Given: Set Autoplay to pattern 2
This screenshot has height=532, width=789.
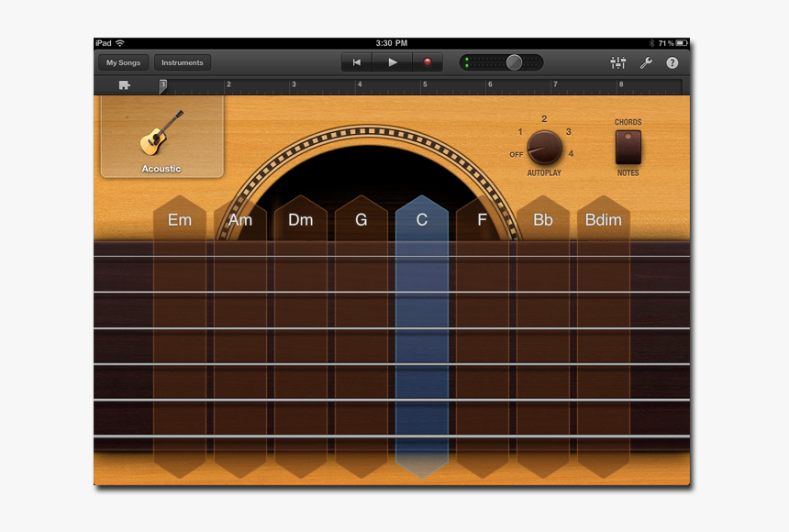Looking at the screenshot, I should 544,118.
